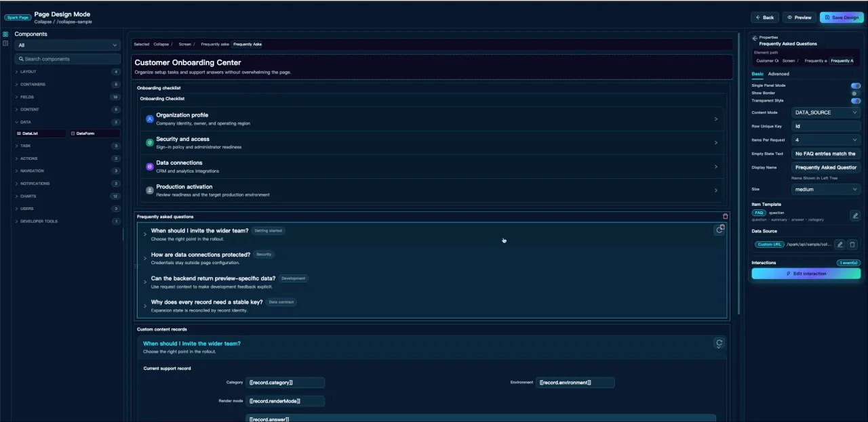Switch to the Advanced properties tab

tap(778, 74)
